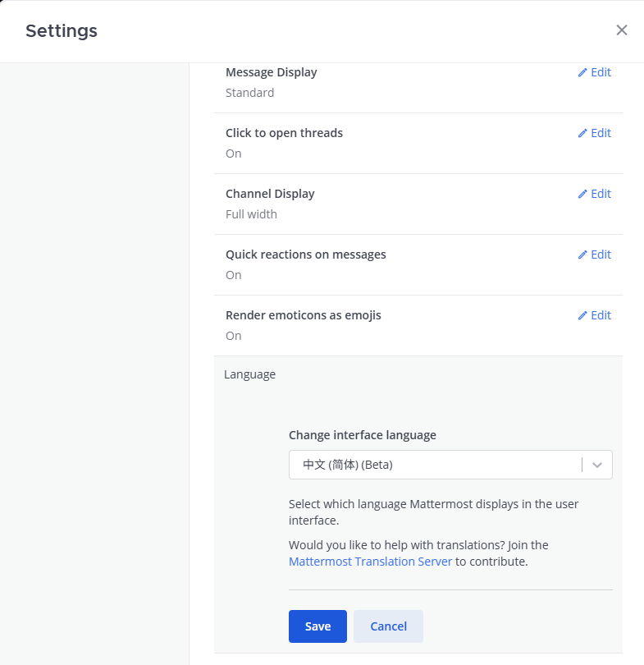
Task: Click the pencil icon for Message Display
Action: point(582,72)
